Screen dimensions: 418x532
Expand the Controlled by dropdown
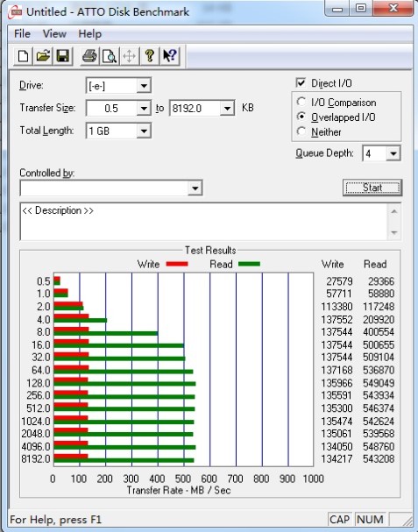[x=195, y=188]
